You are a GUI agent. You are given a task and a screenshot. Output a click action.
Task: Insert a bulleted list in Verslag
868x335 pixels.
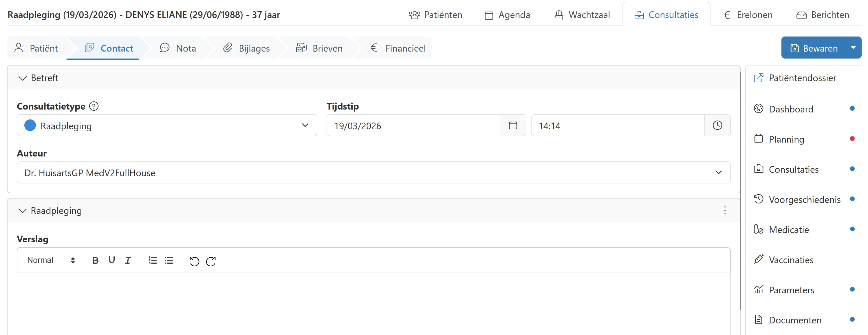click(169, 260)
